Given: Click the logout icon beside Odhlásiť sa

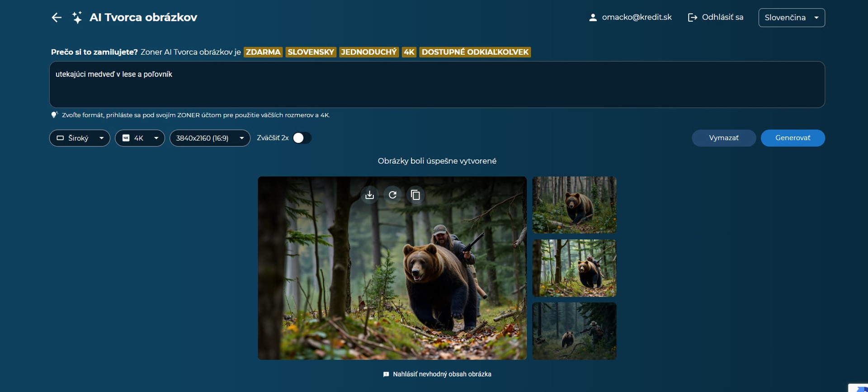Looking at the screenshot, I should click(692, 18).
